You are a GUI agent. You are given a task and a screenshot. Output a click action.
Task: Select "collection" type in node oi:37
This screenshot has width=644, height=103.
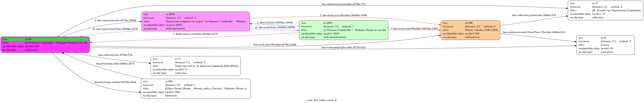pyautogui.click(x=598, y=17)
